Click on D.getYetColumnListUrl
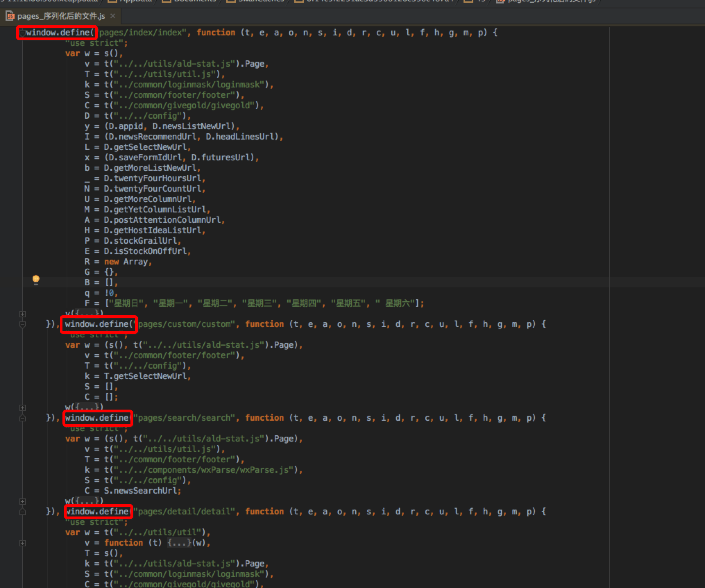The height and width of the screenshot is (588, 705). pyautogui.click(x=155, y=210)
